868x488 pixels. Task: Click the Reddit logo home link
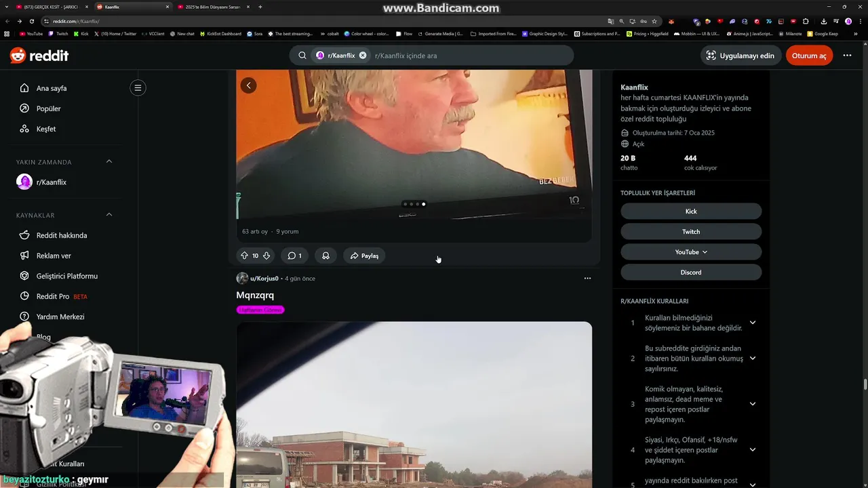pos(39,56)
